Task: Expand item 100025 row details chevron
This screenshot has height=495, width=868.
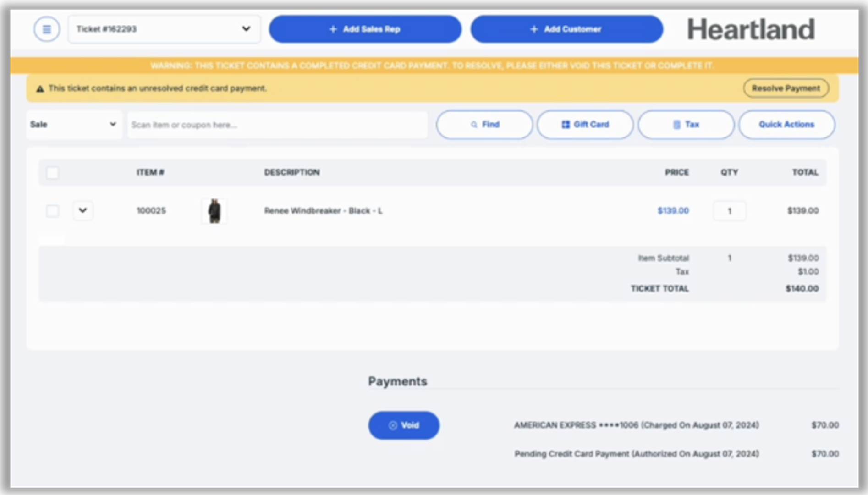Action: coord(83,211)
